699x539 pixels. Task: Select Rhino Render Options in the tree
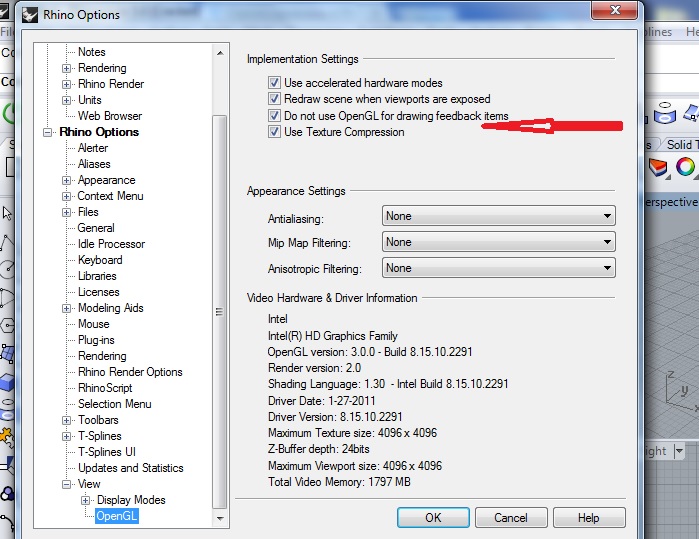tap(130, 372)
